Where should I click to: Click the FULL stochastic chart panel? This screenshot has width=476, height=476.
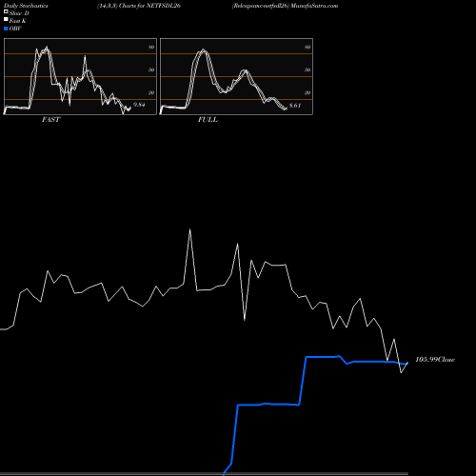tap(236, 76)
